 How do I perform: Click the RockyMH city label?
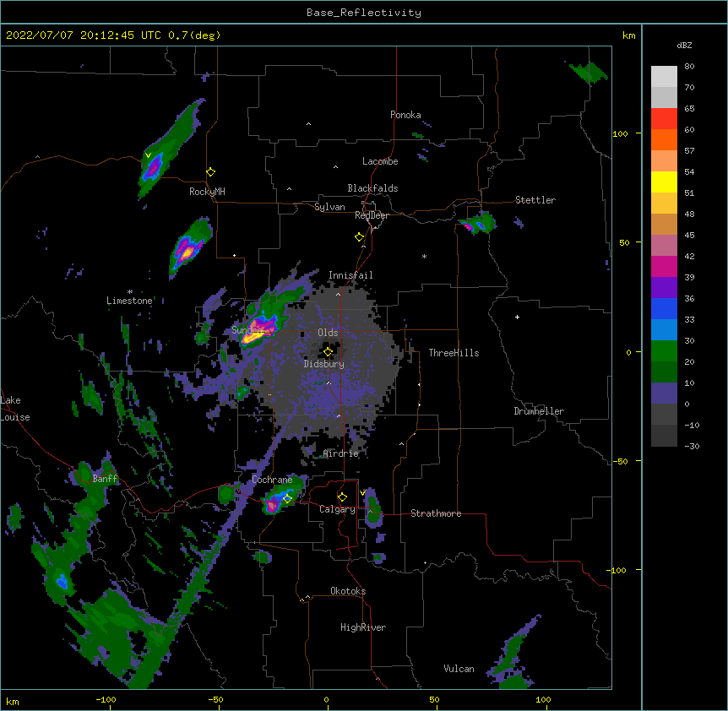click(x=207, y=192)
